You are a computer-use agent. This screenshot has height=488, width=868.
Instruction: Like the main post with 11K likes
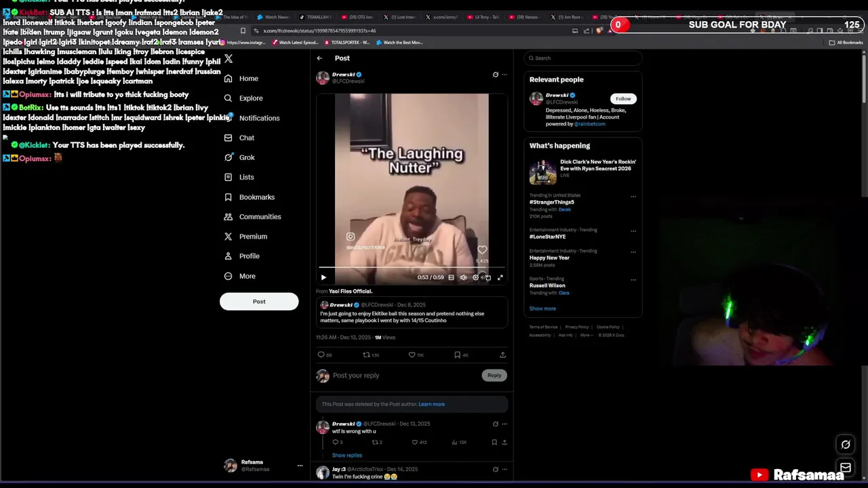[416, 355]
